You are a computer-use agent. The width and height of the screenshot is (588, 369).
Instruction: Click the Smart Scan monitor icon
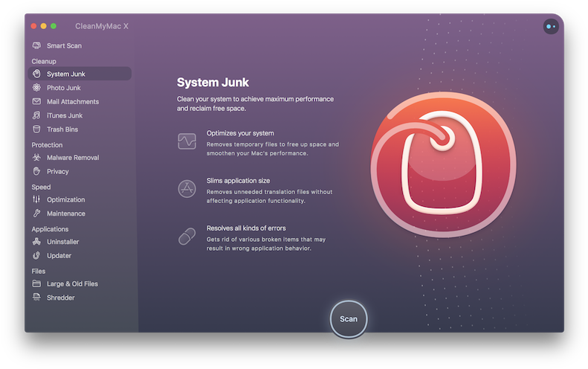click(x=36, y=46)
